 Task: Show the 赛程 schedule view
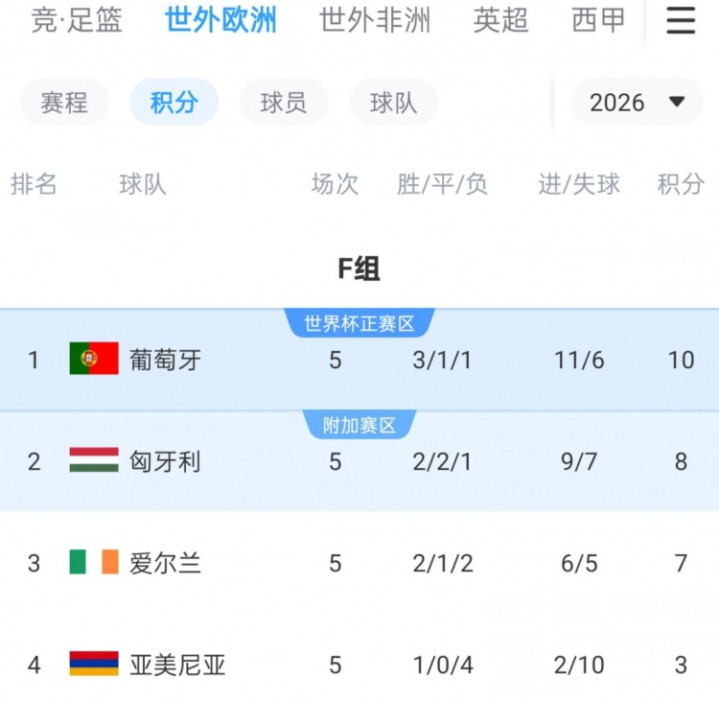[65, 102]
